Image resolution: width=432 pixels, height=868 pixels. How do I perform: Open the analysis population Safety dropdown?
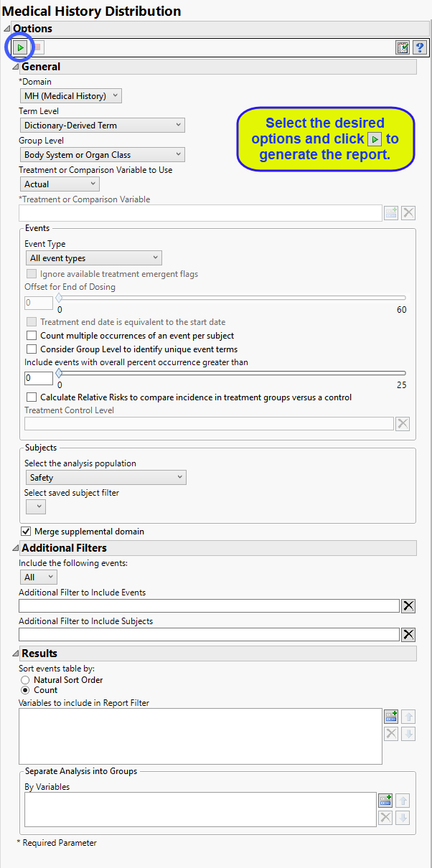pos(105,478)
